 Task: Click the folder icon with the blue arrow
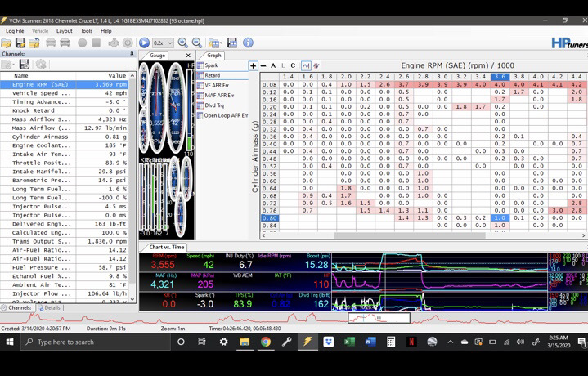(34, 43)
